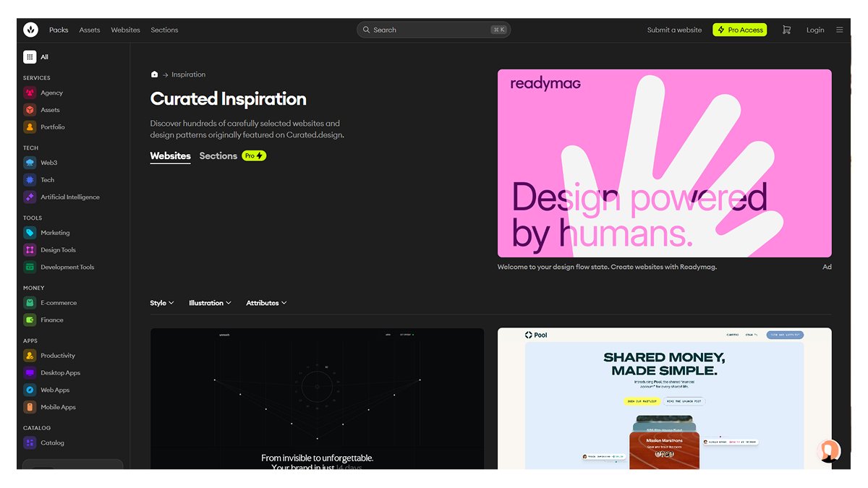Click the Pro Access button
Screen dimensions: 868x488
(x=740, y=30)
